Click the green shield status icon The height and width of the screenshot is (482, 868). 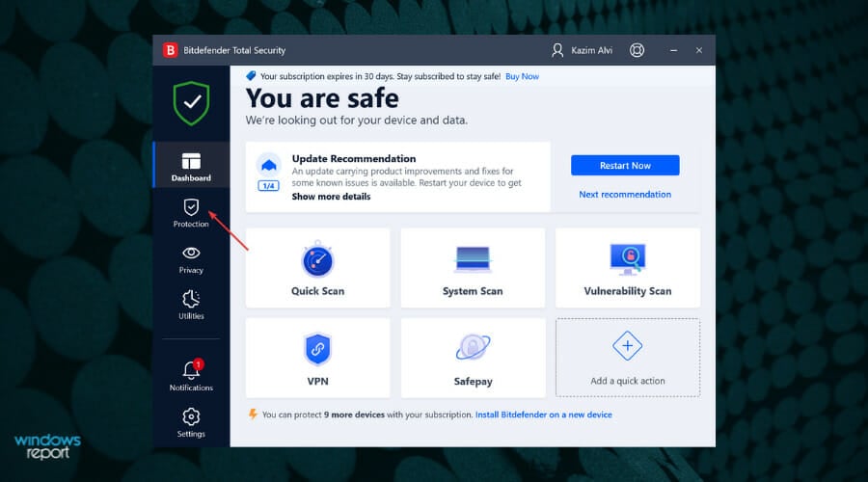point(191,103)
